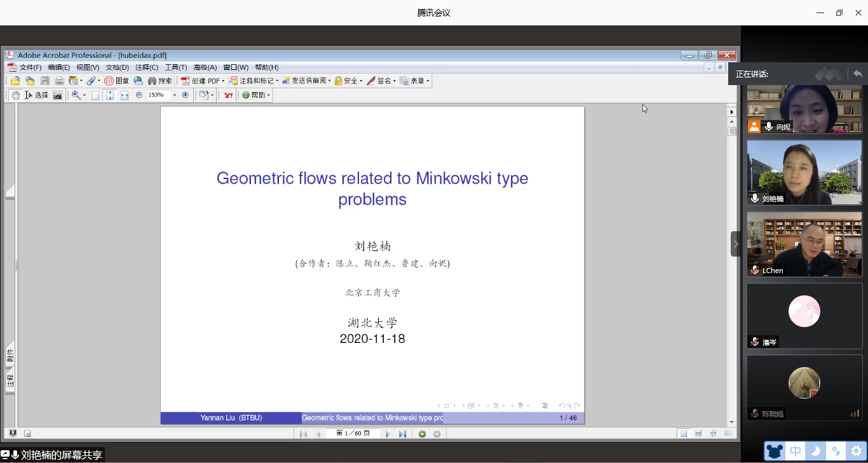The width and height of the screenshot is (868, 463).
Task: Click the binoculars search icon
Action: (x=152, y=81)
